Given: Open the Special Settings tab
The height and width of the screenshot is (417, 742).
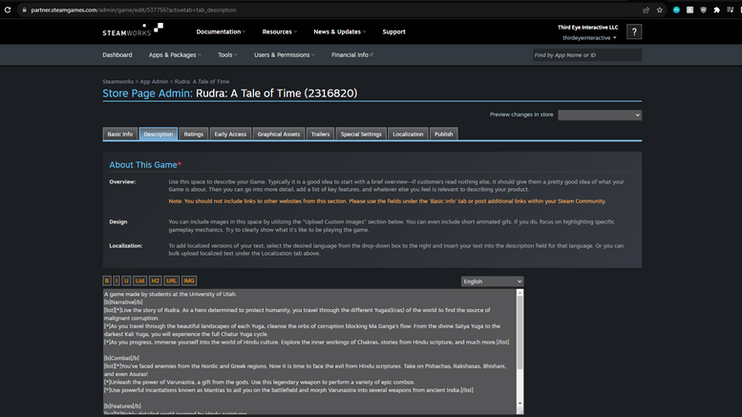Looking at the screenshot, I should tap(361, 134).
